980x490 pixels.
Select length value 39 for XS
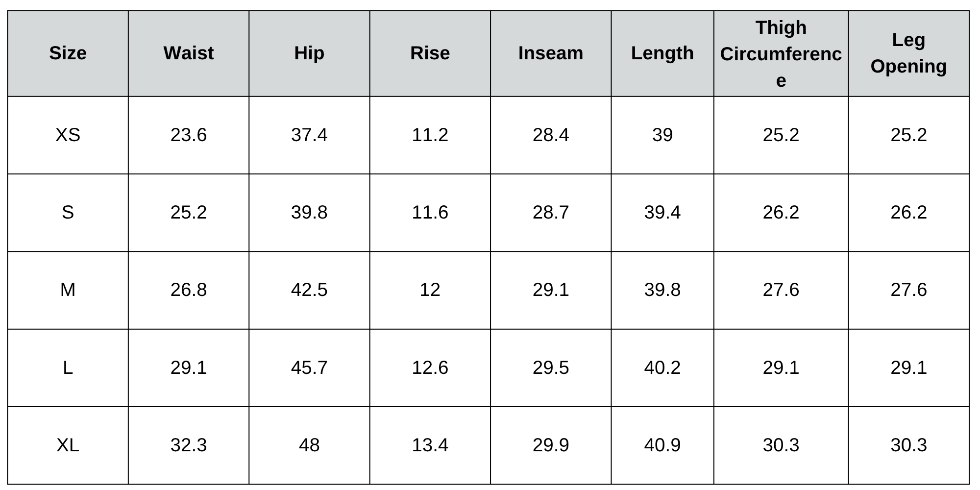[662, 135]
